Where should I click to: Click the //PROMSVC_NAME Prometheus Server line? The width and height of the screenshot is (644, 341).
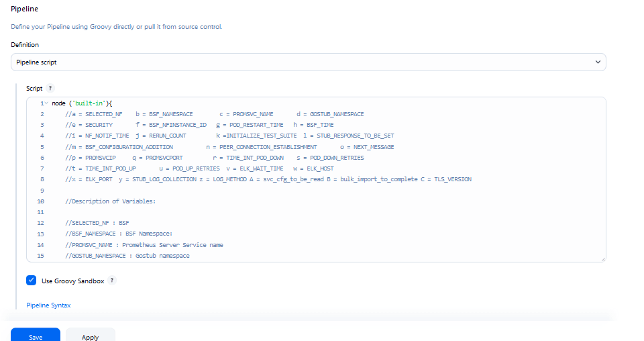(x=144, y=245)
